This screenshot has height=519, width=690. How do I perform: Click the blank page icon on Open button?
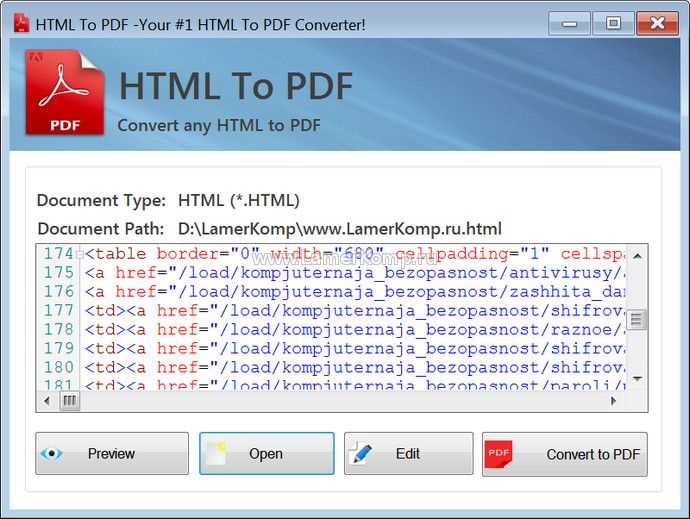click(x=217, y=454)
